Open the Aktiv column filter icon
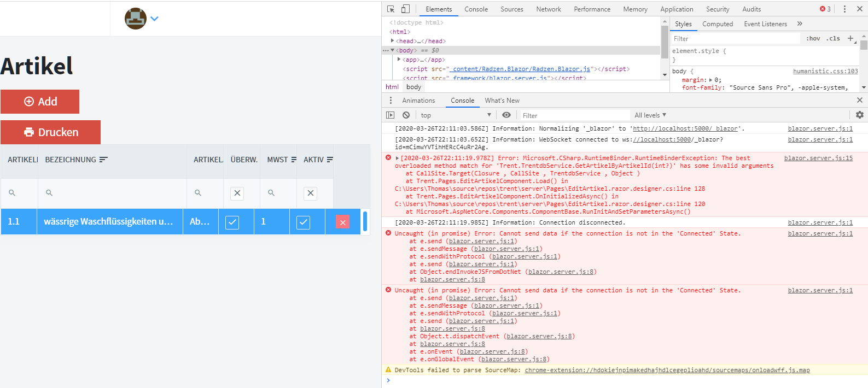The image size is (868, 388). 330,160
